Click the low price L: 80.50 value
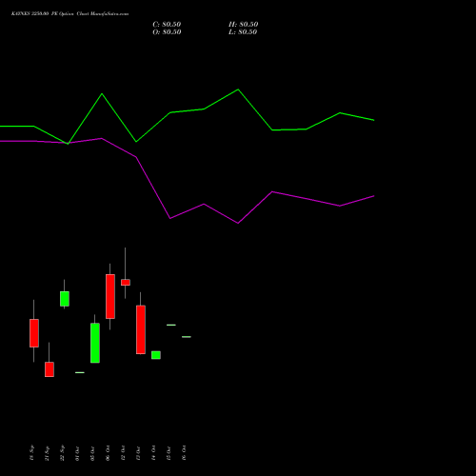Viewport: 476px width, 476px height. (243, 32)
